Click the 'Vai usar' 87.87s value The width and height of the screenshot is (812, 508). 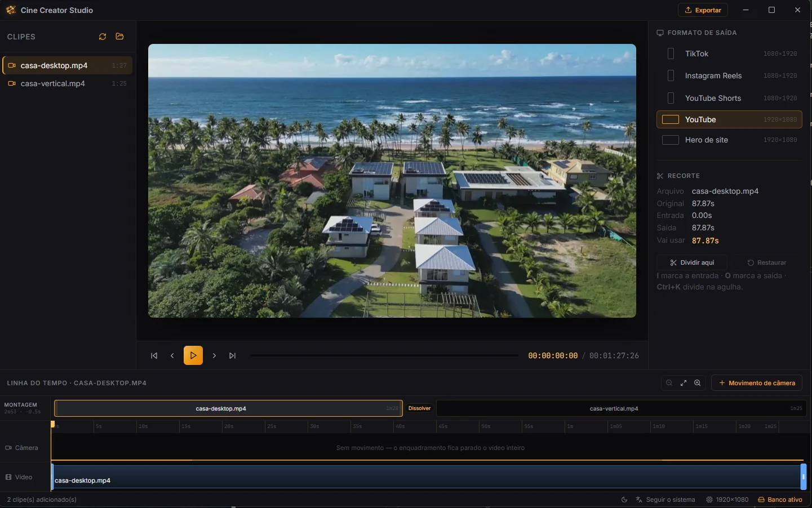point(705,240)
